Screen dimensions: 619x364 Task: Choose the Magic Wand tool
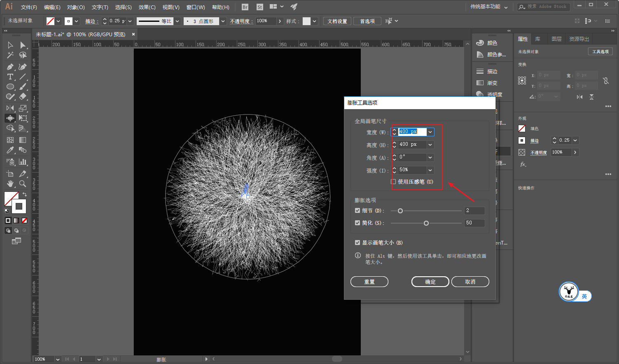10,55
